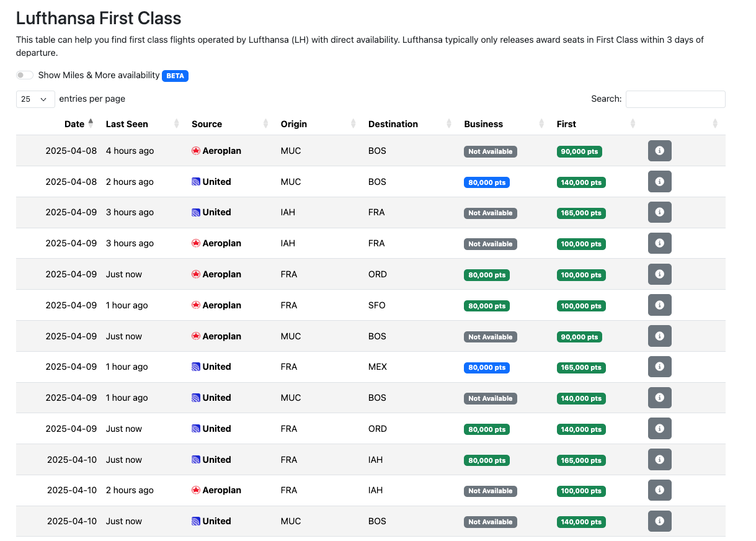The height and width of the screenshot is (541, 756).
Task: Click info icon on United FRA to ORD row
Action: [x=659, y=429]
